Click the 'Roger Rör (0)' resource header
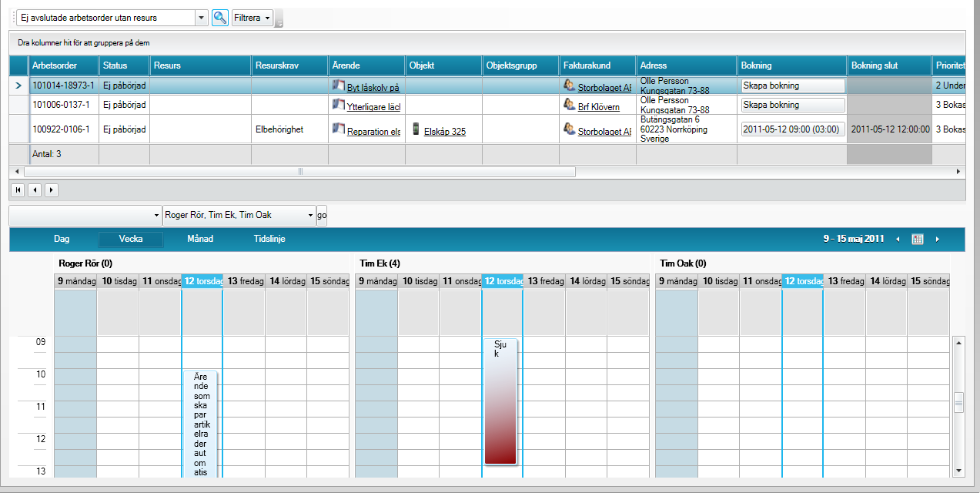The width and height of the screenshot is (980, 493). [x=85, y=263]
